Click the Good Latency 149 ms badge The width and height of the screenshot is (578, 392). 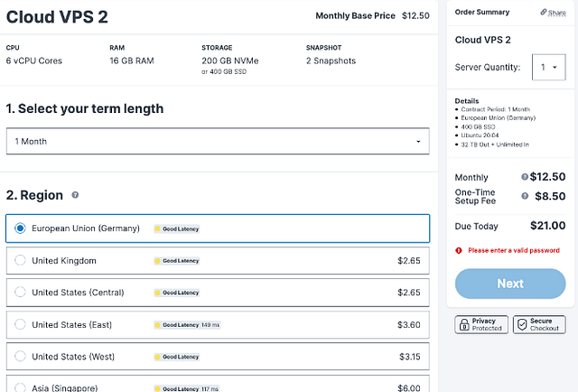click(187, 325)
